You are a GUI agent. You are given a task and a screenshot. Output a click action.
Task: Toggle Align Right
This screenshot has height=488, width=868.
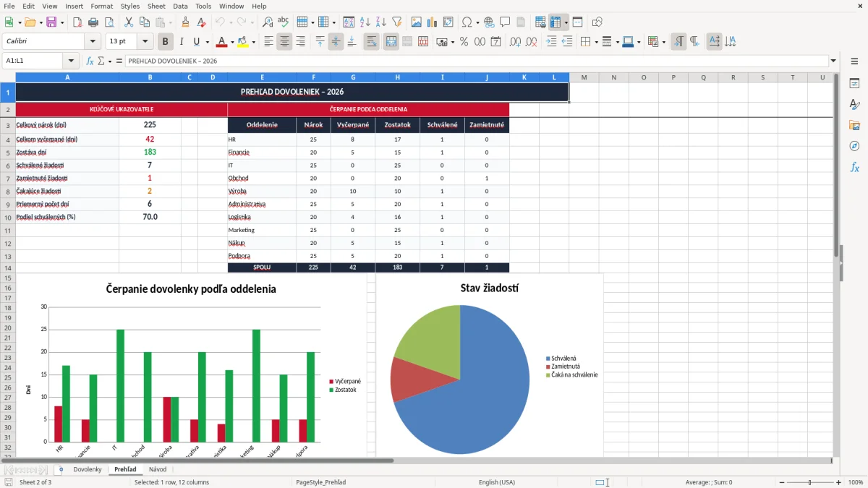(300, 42)
